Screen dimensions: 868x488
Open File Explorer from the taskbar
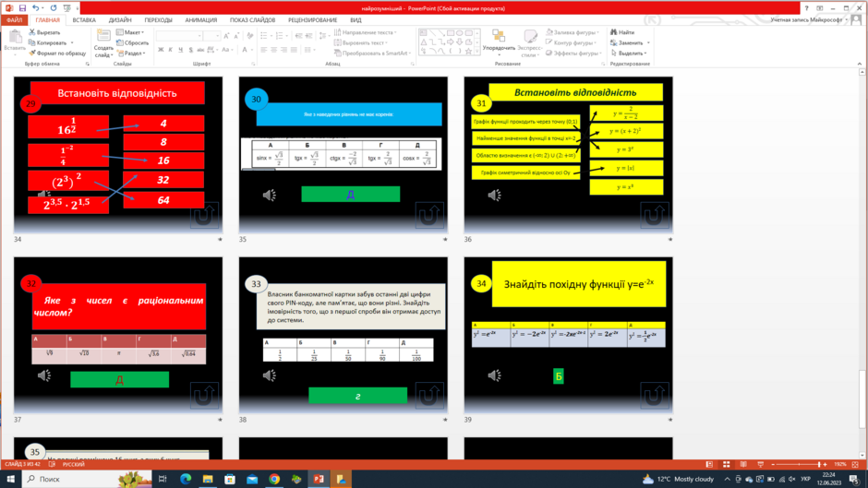(x=208, y=479)
